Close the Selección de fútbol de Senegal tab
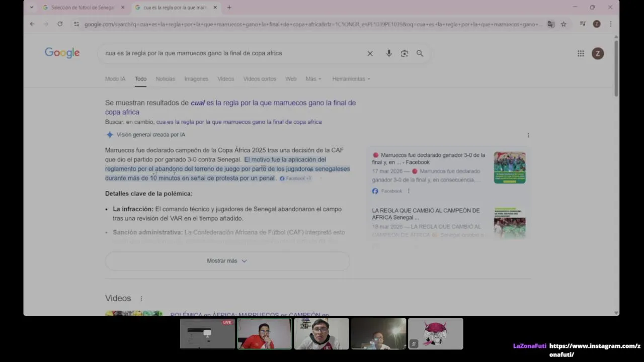The width and height of the screenshot is (644, 362). 123,8
